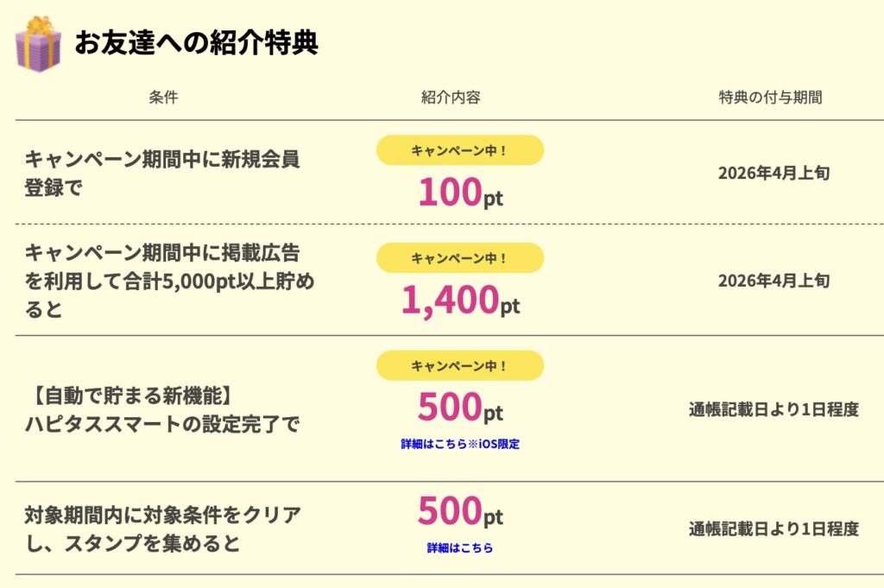The height and width of the screenshot is (588, 884).
Task: Click the キャンペーン中！ badge in ハピタススマート row
Action: [x=459, y=366]
